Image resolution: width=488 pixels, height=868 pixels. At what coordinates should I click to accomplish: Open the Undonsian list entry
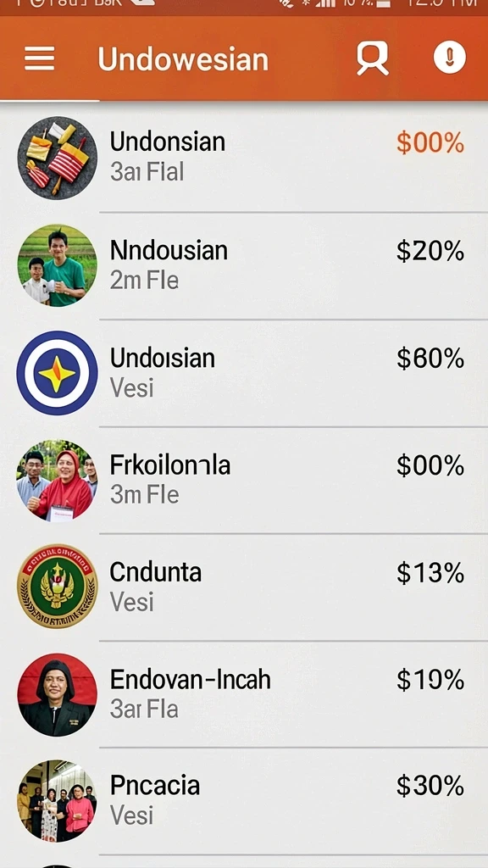244,158
